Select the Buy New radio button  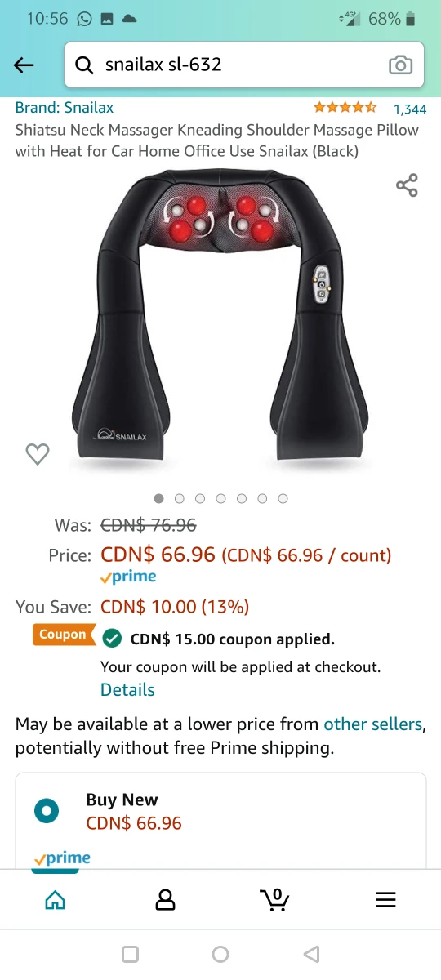(x=47, y=811)
